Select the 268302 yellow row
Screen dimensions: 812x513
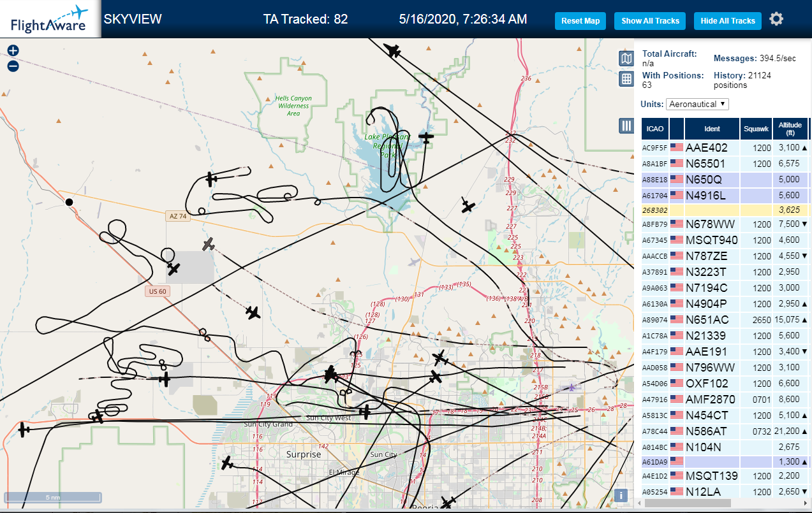tap(725, 210)
